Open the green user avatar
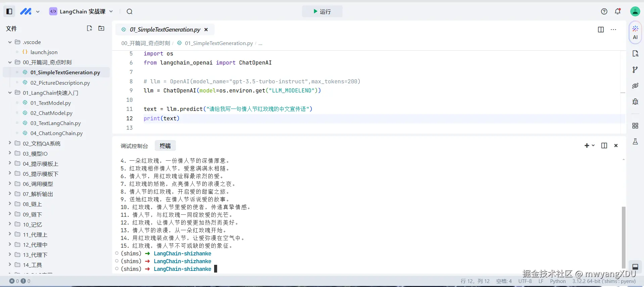 point(635,11)
